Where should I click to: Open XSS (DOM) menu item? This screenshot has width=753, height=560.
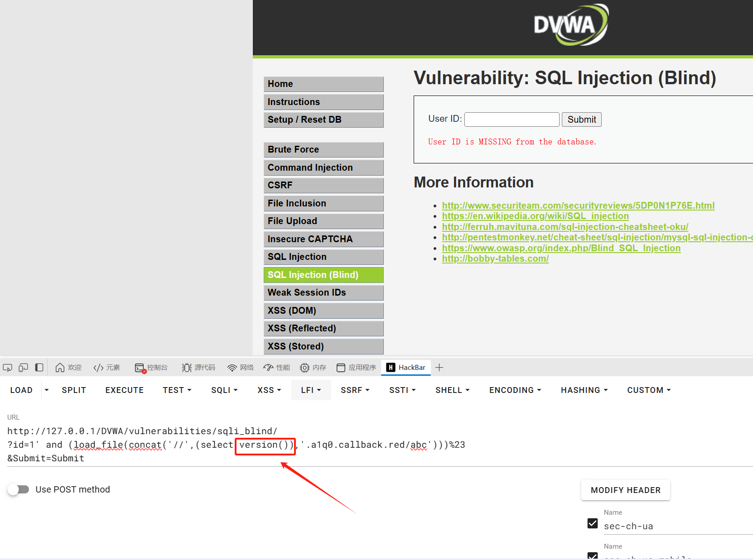pos(323,311)
